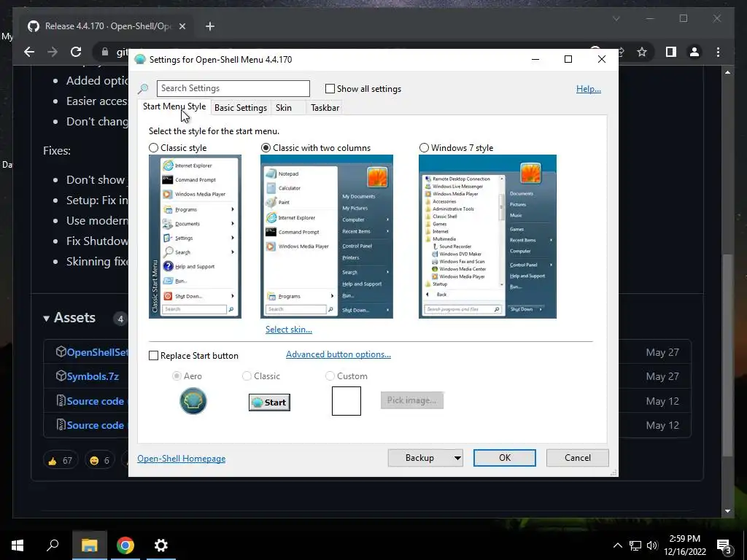Collapse the Assets section triangle

point(46,319)
